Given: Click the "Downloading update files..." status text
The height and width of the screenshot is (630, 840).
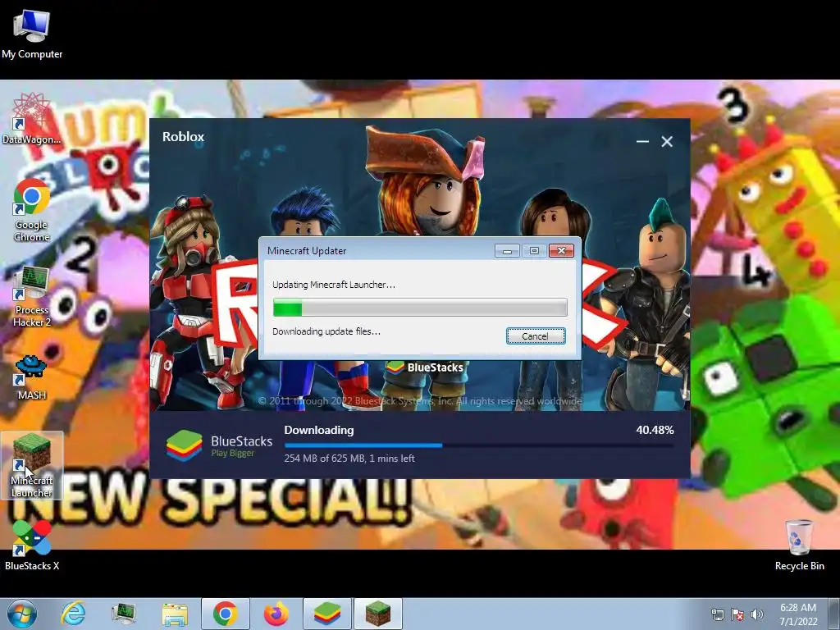Looking at the screenshot, I should click(x=326, y=331).
